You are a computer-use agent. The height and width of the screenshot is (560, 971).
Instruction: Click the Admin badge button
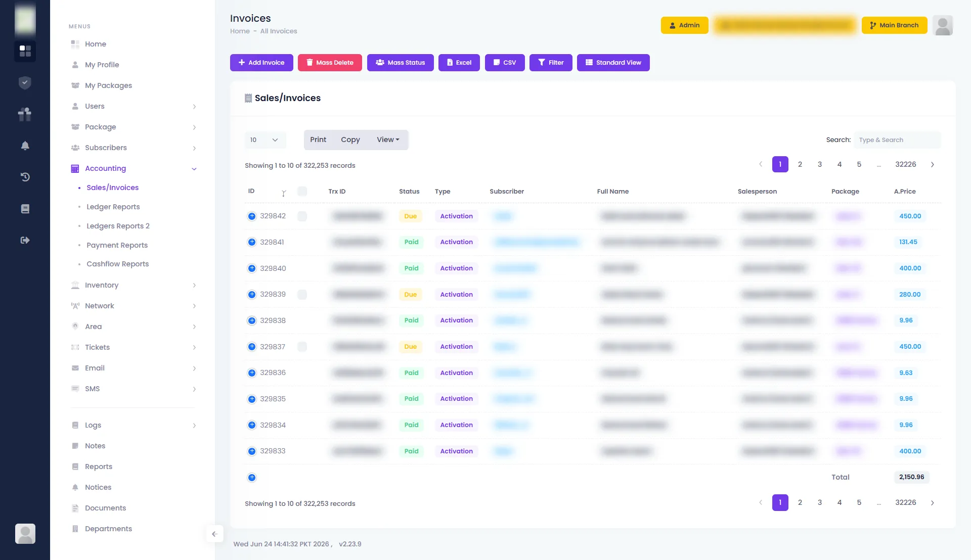[x=684, y=25]
